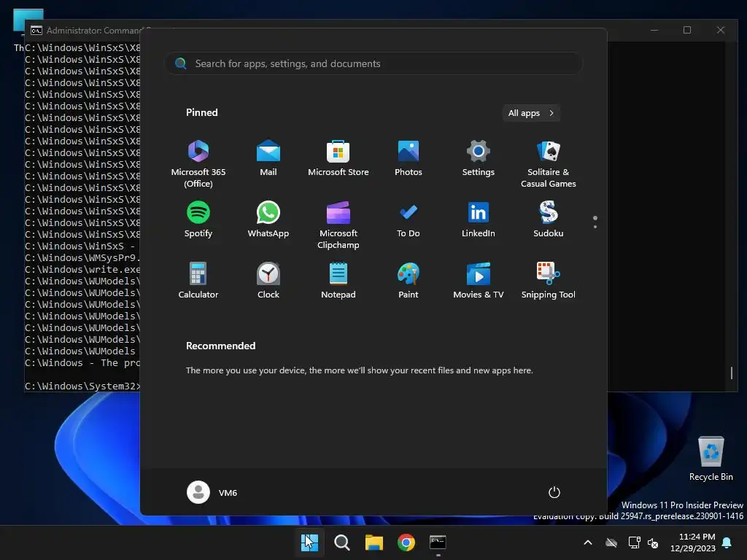Image resolution: width=747 pixels, height=560 pixels.
Task: Close the Command Prompt window
Action: click(721, 30)
